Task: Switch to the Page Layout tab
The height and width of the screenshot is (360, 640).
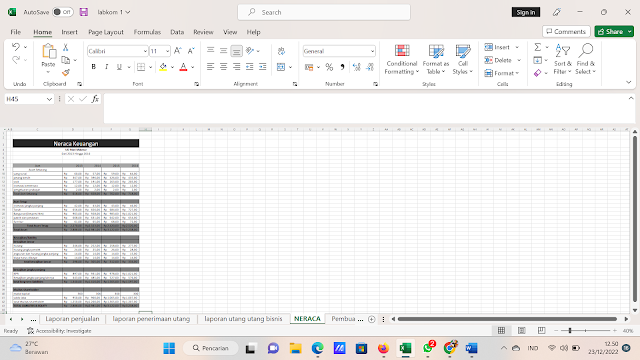Action: coord(106,32)
